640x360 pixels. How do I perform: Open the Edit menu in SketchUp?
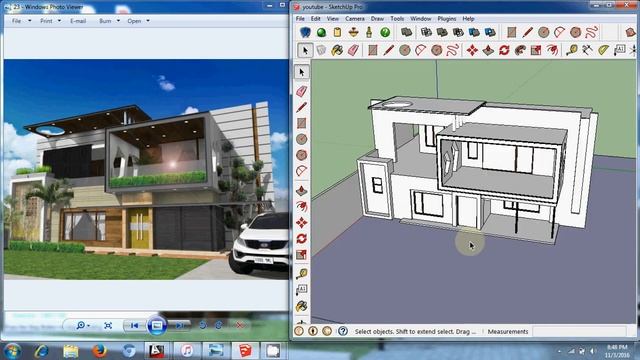316,19
